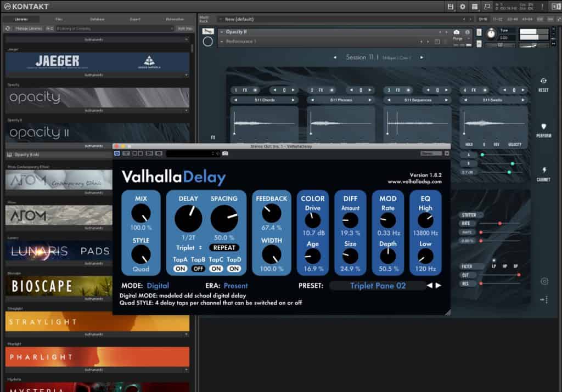The height and width of the screenshot is (392, 562).
Task: Click the warning exclamation icon in header
Action: (542, 7)
